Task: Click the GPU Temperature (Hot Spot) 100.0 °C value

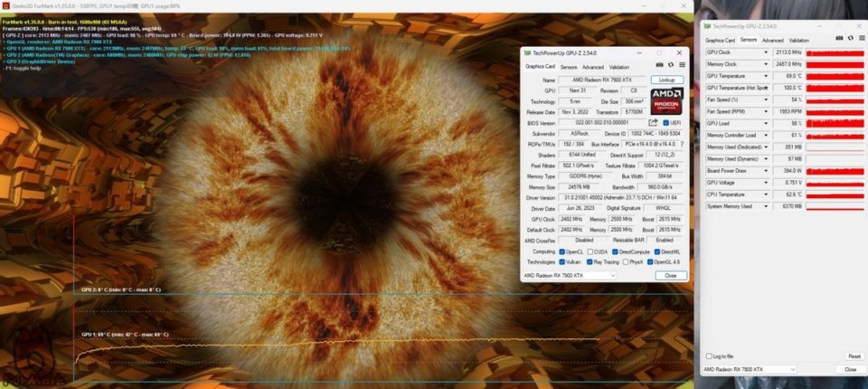Action: 788,88
